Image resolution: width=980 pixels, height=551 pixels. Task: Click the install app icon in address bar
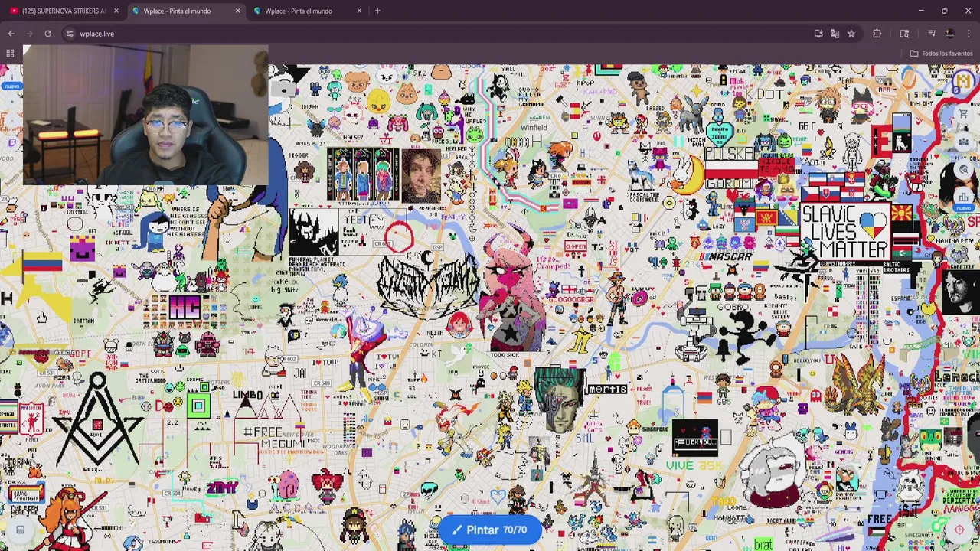coord(818,34)
